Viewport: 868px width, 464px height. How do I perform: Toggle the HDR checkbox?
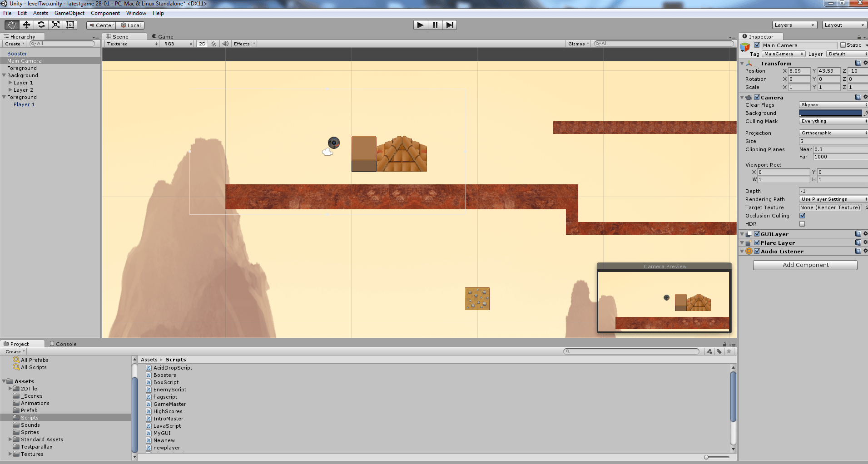click(802, 224)
